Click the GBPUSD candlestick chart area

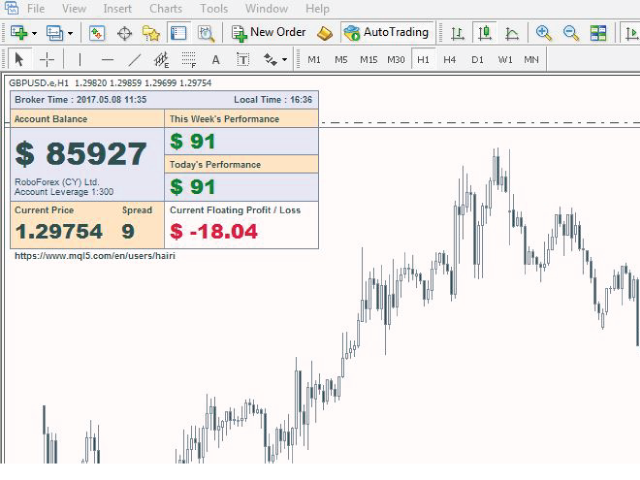[450, 350]
